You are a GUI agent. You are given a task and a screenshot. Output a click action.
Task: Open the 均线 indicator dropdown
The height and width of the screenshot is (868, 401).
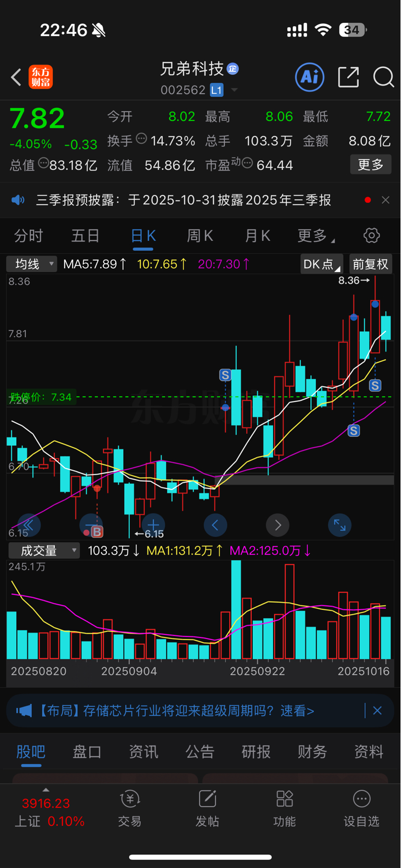pyautogui.click(x=31, y=264)
